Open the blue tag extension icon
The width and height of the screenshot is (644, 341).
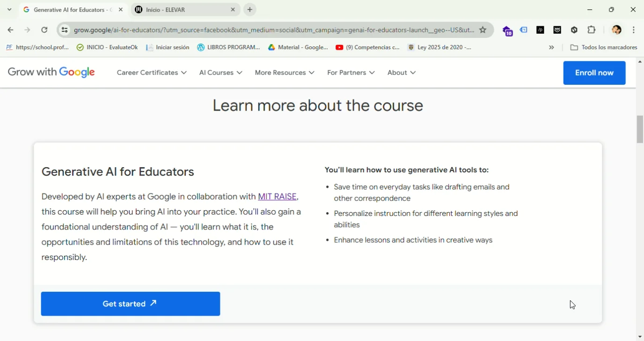click(x=524, y=30)
